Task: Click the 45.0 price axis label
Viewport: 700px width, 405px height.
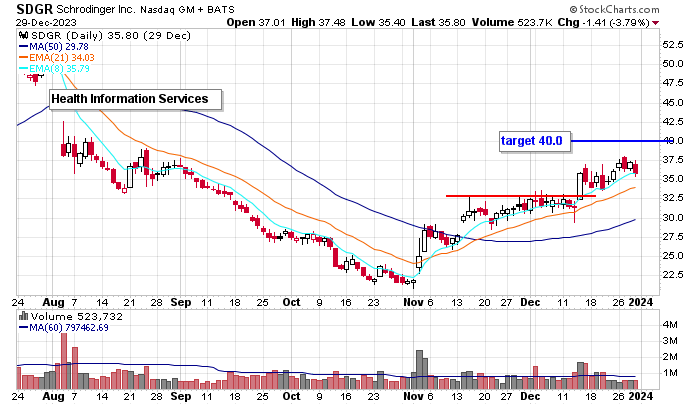Action: 673,103
